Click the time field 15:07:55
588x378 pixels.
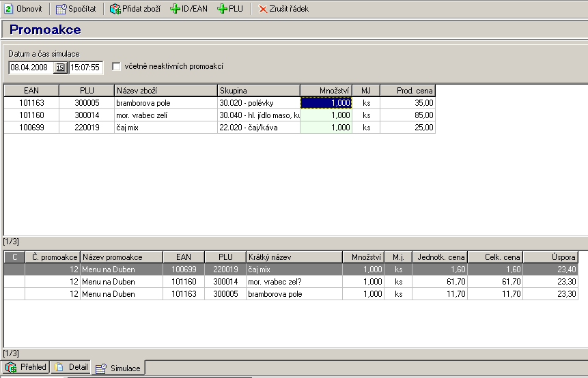pos(86,68)
